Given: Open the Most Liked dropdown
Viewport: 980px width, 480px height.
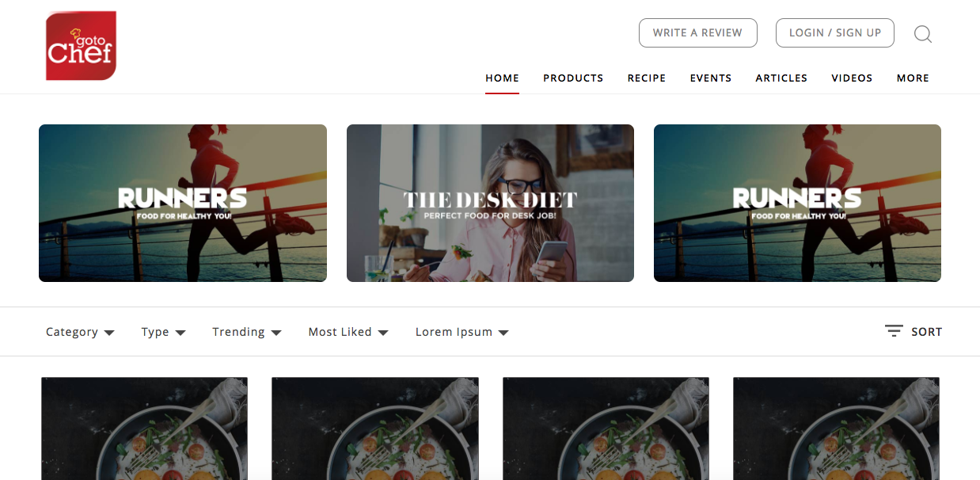Looking at the screenshot, I should (x=348, y=332).
